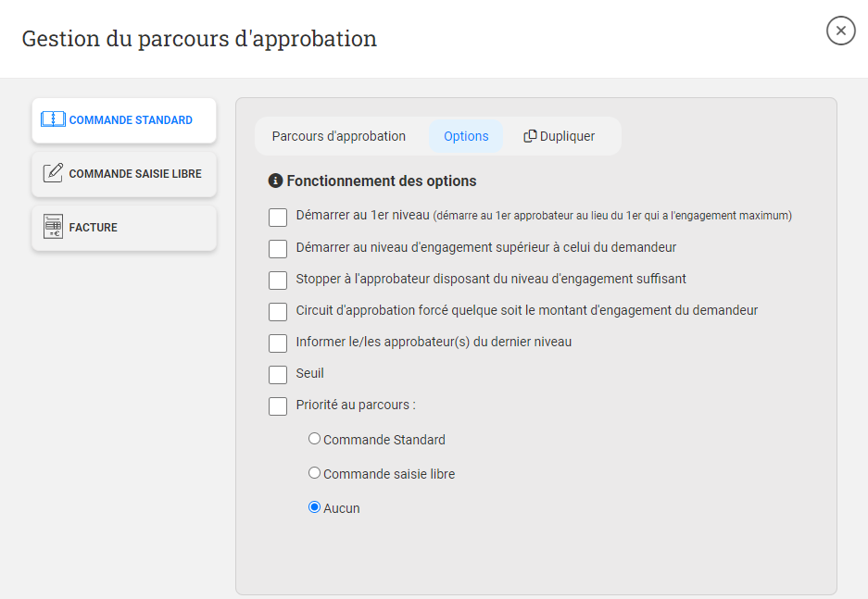Select the Aucun radio button

point(314,507)
